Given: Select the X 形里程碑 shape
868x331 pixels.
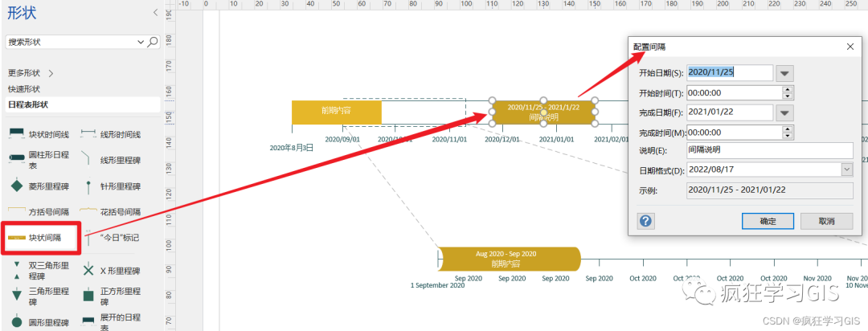Looking at the screenshot, I should click(111, 271).
